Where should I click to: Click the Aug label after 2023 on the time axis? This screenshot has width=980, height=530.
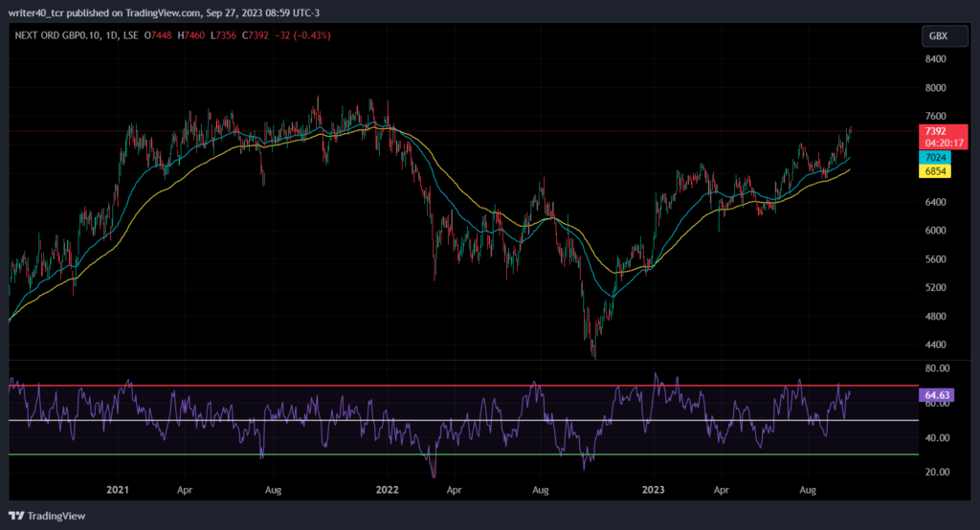[808, 490]
